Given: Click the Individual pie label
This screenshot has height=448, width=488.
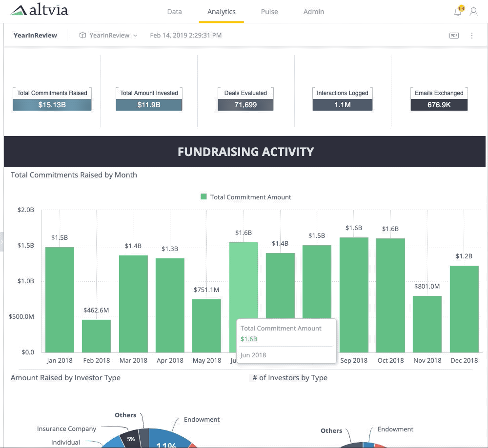Looking at the screenshot, I should coord(65,443).
